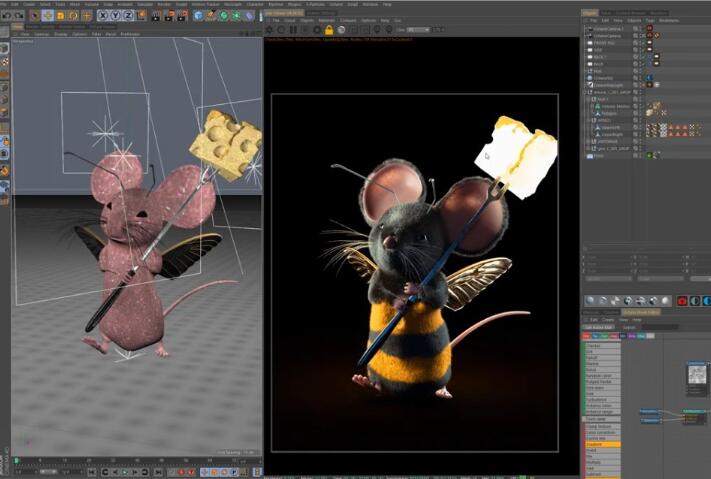This screenshot has height=479, width=711.
Task: Toggle visibility dots for OctaneSky
Action: coord(641,78)
